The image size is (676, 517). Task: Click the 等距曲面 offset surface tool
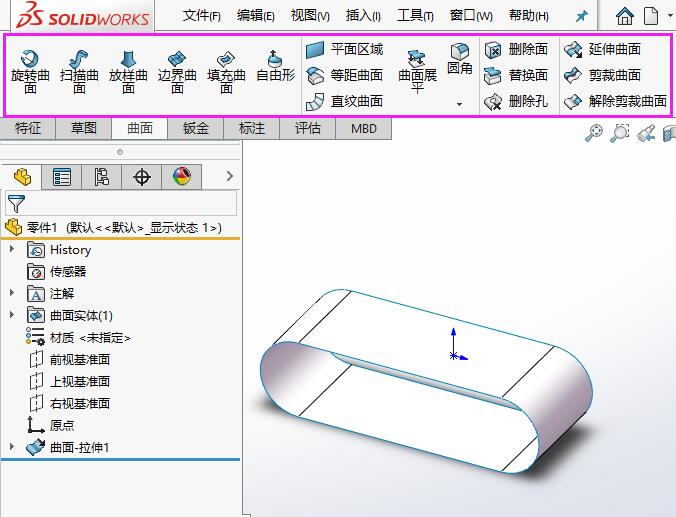click(344, 75)
